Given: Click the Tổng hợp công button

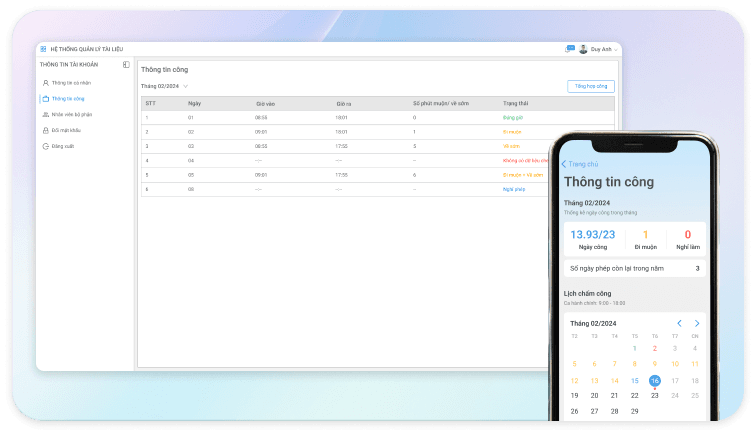Looking at the screenshot, I should [590, 86].
